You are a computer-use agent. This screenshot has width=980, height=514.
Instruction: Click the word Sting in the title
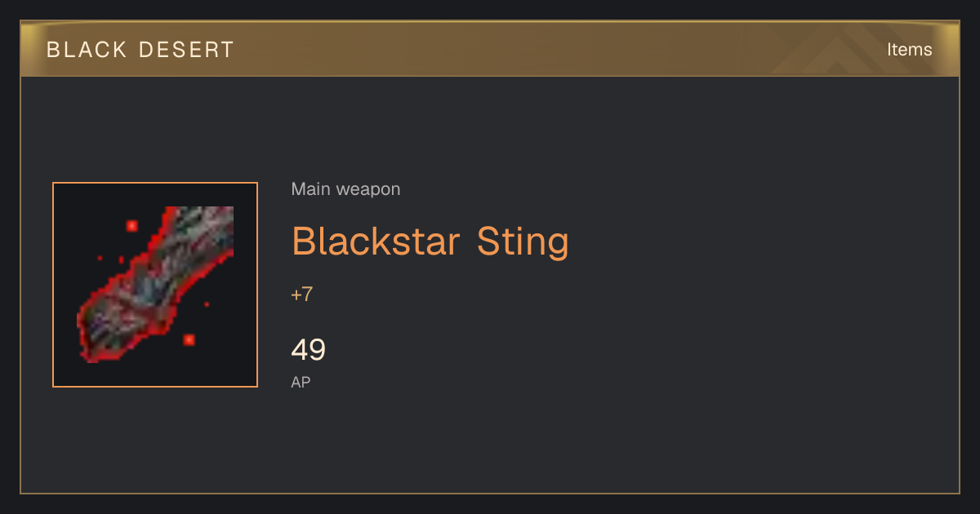click(523, 241)
